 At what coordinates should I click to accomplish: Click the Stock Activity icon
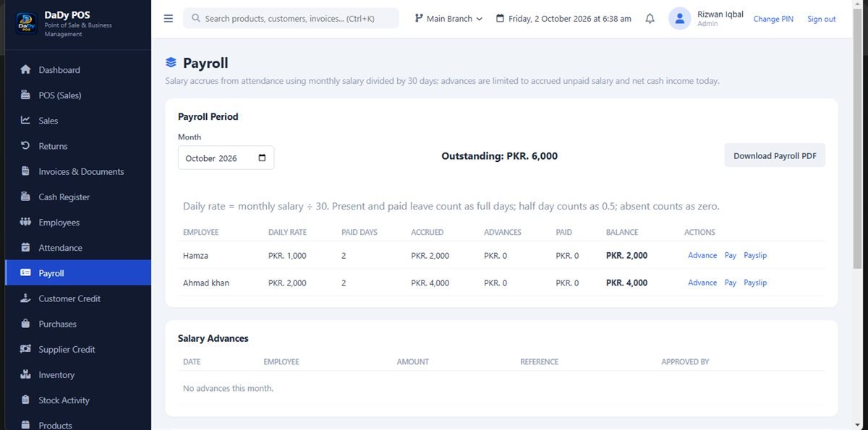(x=25, y=400)
